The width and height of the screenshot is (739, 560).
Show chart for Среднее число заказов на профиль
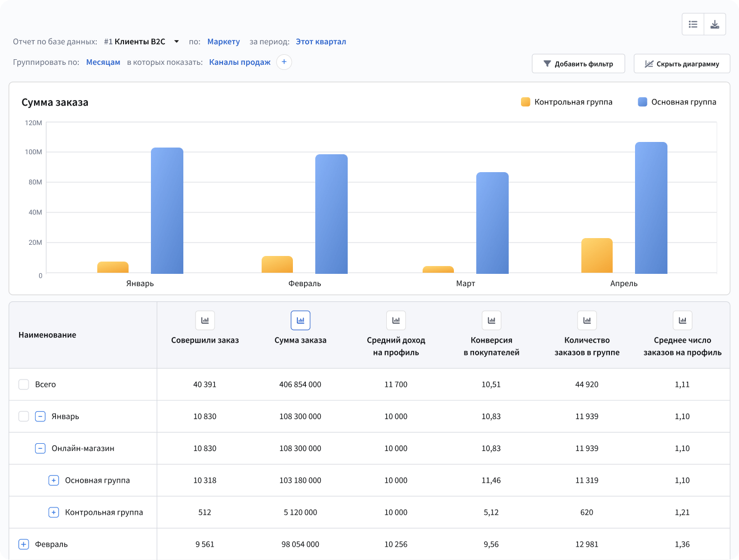[682, 320]
